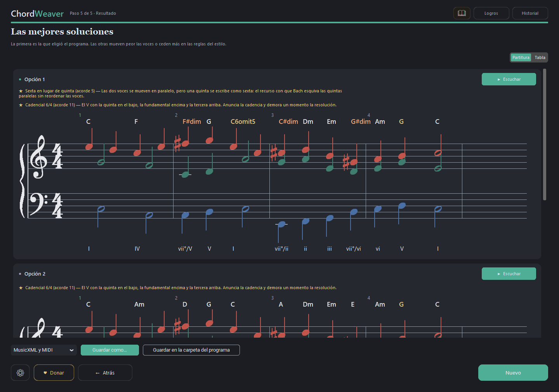
Task: Go back with Atrás button
Action: pyautogui.click(x=105, y=373)
